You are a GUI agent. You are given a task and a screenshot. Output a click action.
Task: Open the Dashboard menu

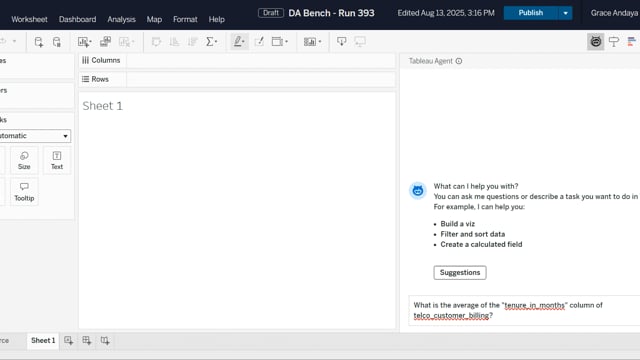78,19
